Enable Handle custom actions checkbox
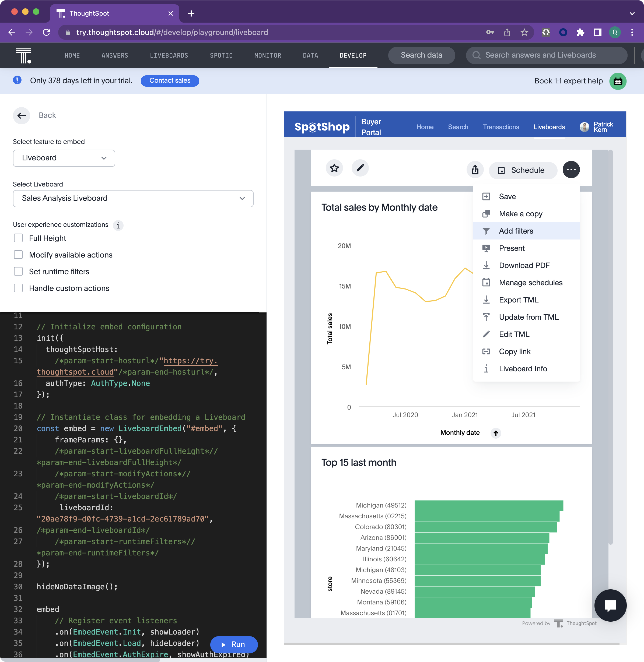The width and height of the screenshot is (644, 662). (x=18, y=288)
